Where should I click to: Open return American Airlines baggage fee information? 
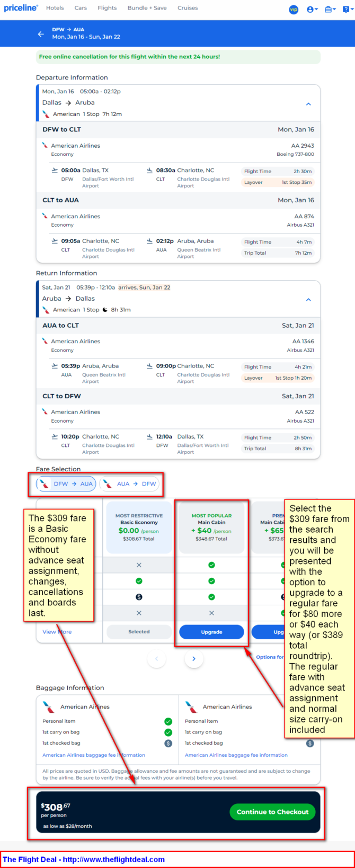pyautogui.click(x=236, y=755)
